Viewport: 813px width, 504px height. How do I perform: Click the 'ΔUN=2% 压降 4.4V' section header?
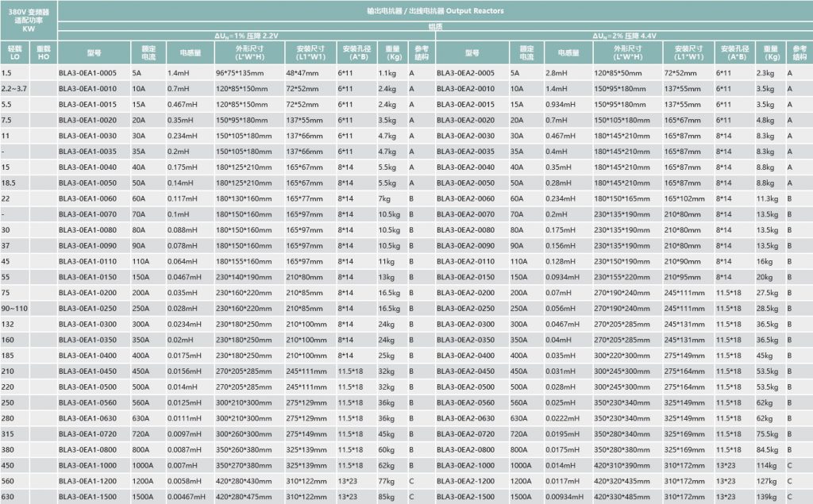coord(624,36)
